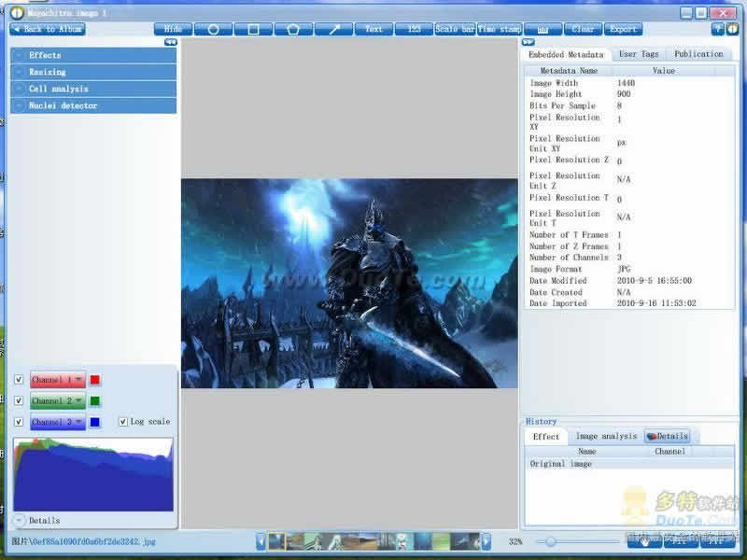Expand the Effects section

(x=93, y=55)
